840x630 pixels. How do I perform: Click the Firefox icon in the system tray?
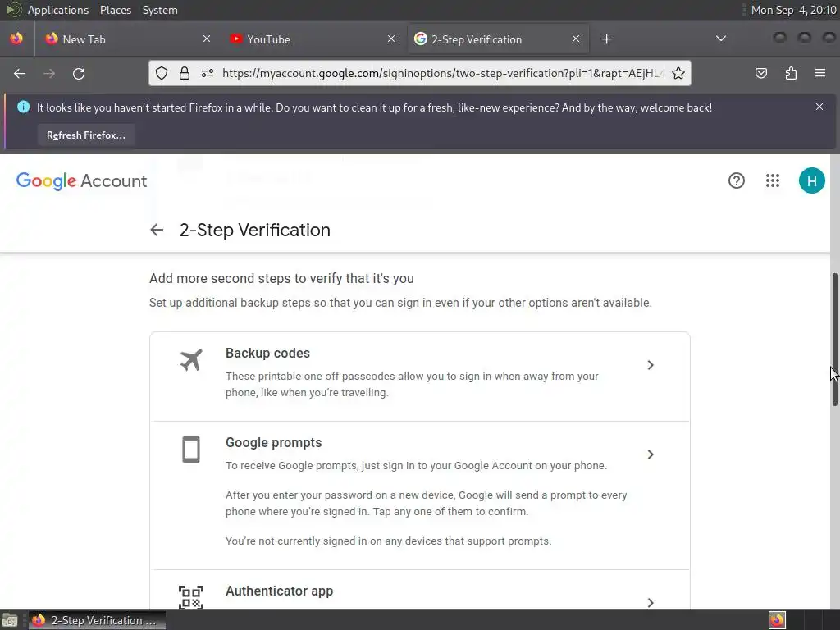777,620
